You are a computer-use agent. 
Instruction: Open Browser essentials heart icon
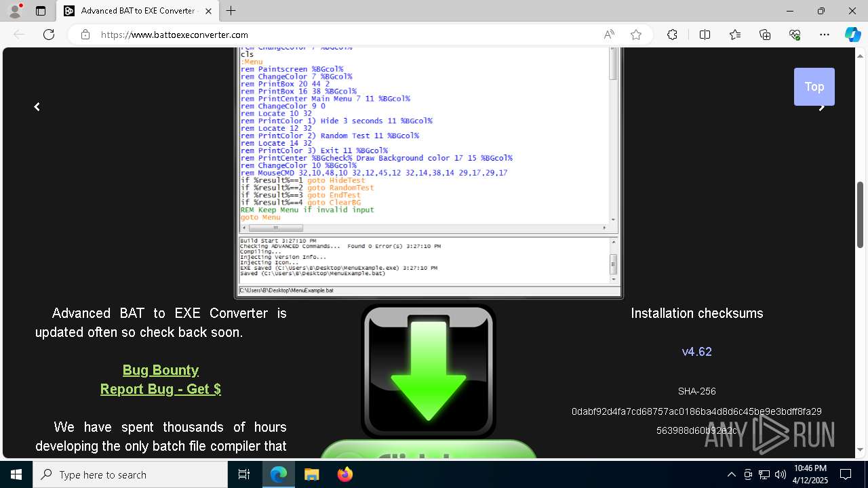795,35
